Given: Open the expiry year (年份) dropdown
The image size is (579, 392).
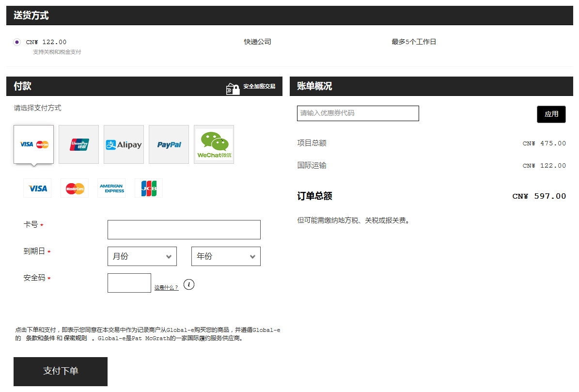Looking at the screenshot, I should (226, 256).
